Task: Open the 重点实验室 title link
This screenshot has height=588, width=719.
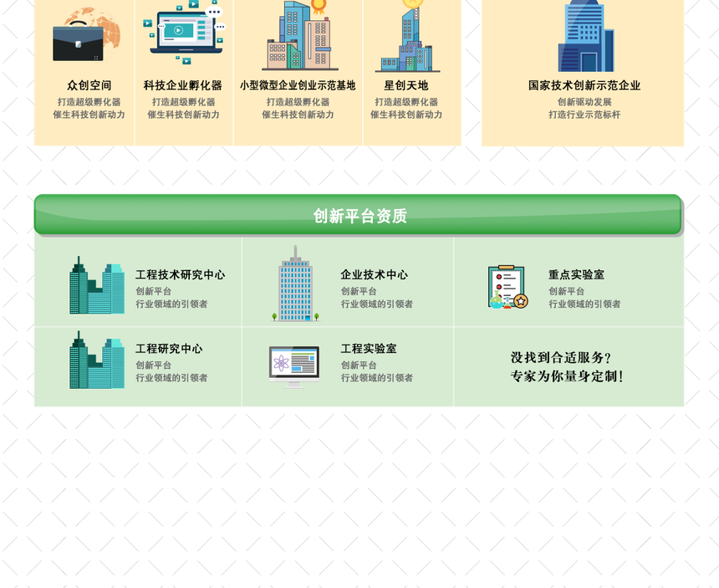Action: pos(576,274)
